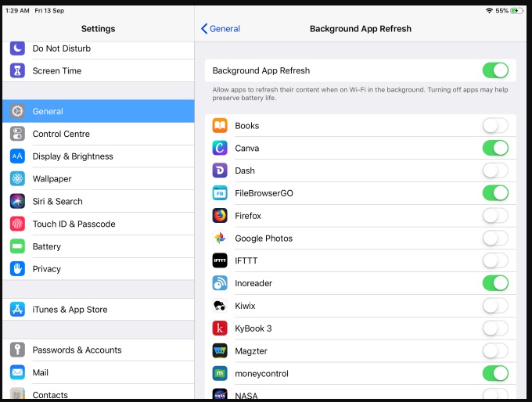Select General in the sidebar
532x402 pixels.
[99, 111]
